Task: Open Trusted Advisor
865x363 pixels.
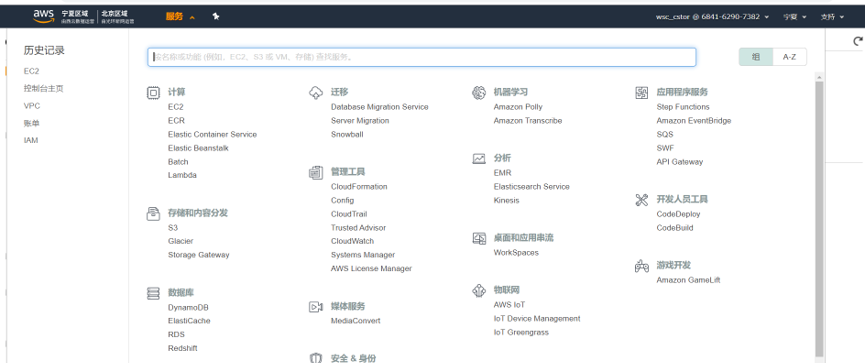Action: pos(359,227)
